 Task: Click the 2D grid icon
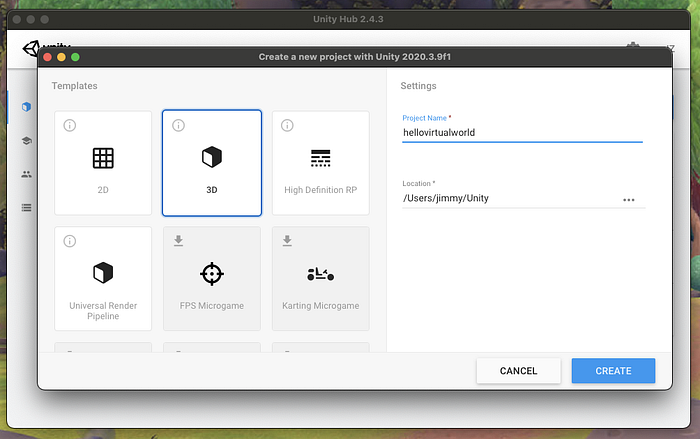pyautogui.click(x=103, y=158)
